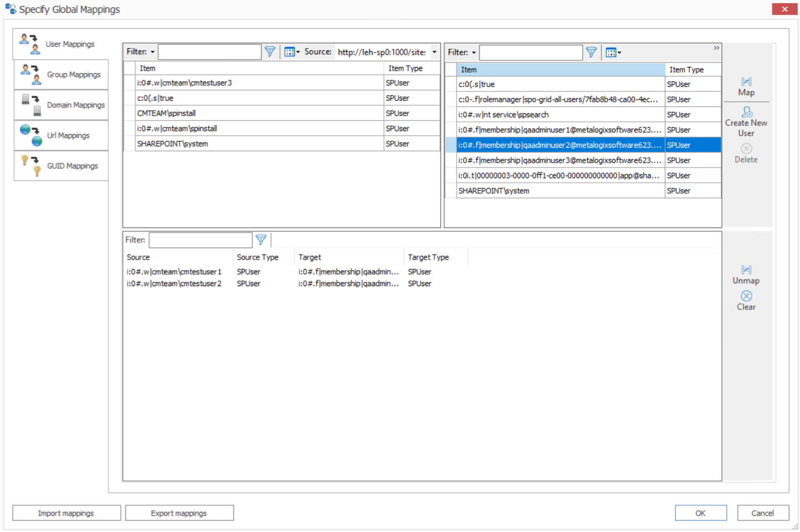Apply the filter funnel icon in the source panel
This screenshot has height=532, width=800.
(270, 51)
